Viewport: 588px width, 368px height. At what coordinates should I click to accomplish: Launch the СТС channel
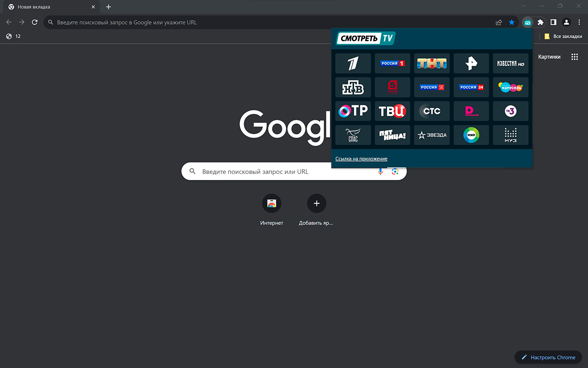tap(432, 111)
